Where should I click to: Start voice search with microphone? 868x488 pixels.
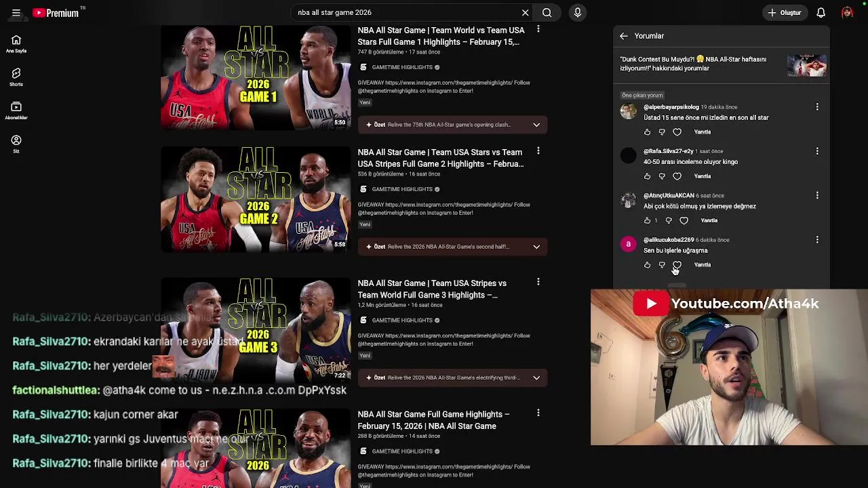point(578,13)
